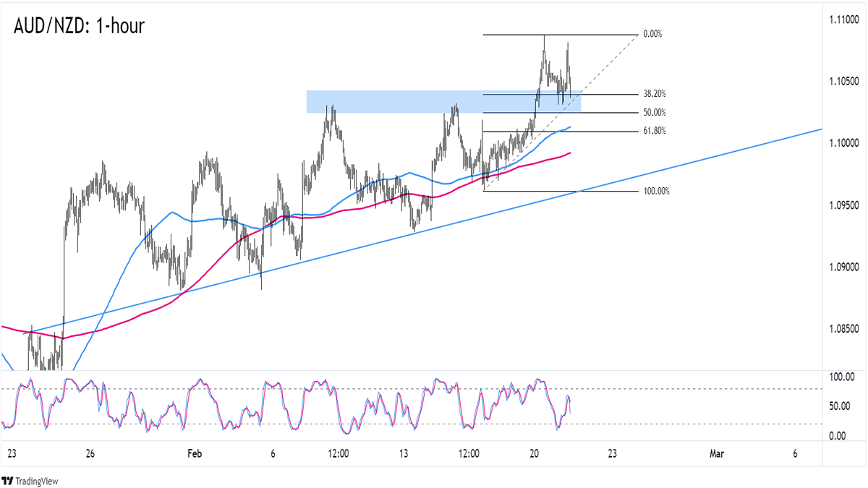This screenshot has width=868, height=488.
Task: Click the 50.00 oscillator scale label
Action: coord(841,406)
